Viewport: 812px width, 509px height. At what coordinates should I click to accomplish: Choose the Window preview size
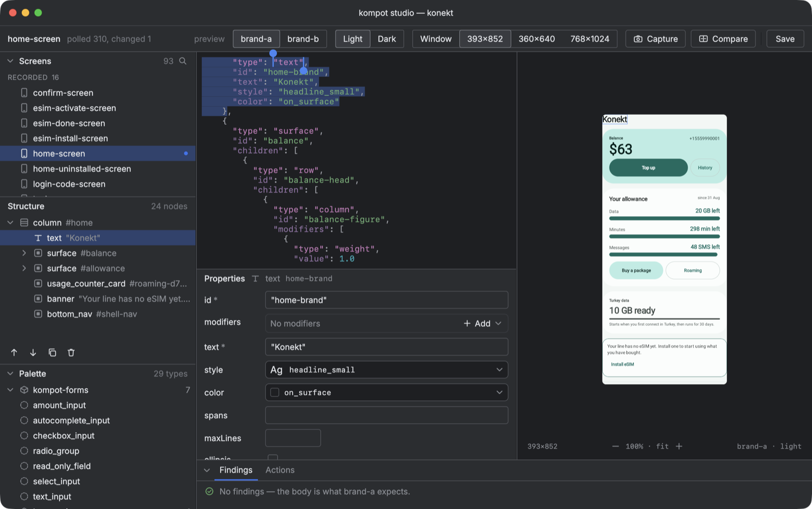coord(436,39)
